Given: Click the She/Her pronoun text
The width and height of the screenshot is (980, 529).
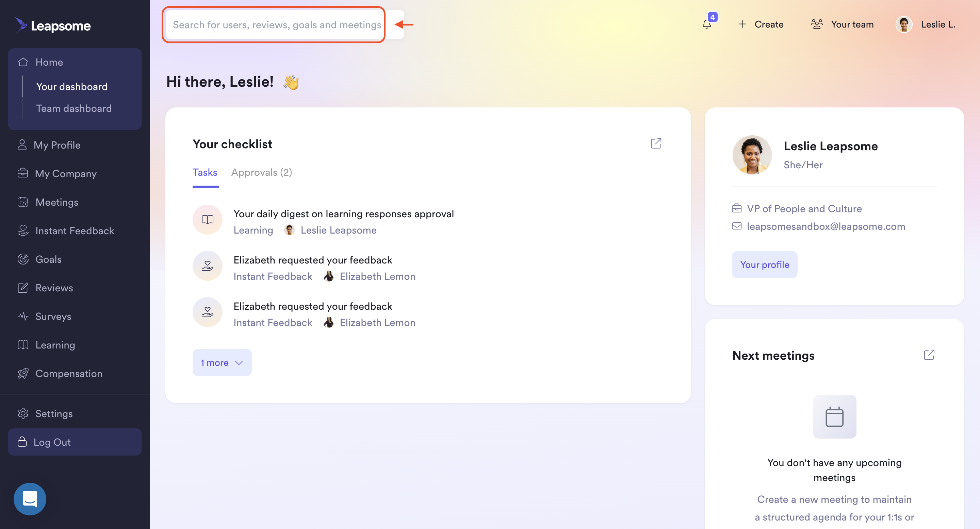Looking at the screenshot, I should tap(803, 165).
